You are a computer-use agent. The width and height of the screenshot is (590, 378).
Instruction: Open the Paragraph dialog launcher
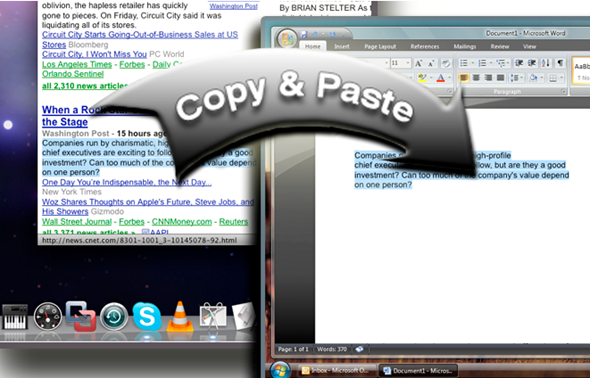tap(563, 91)
